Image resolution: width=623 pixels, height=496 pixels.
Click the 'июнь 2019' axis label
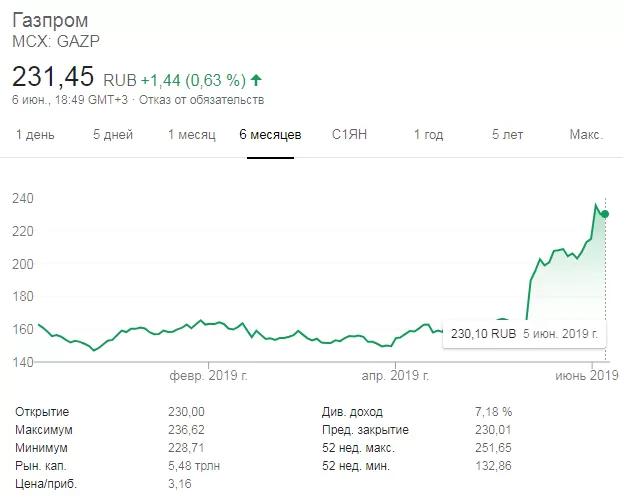coord(587,376)
